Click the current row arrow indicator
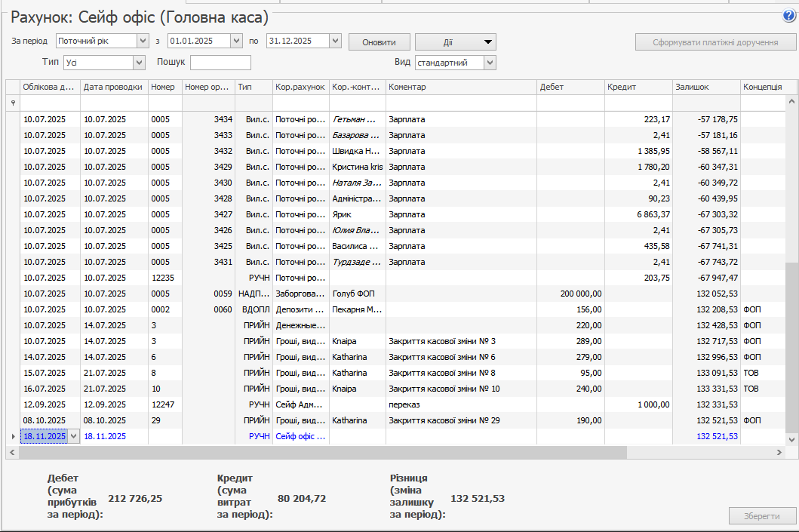799x532 pixels. [x=12, y=436]
